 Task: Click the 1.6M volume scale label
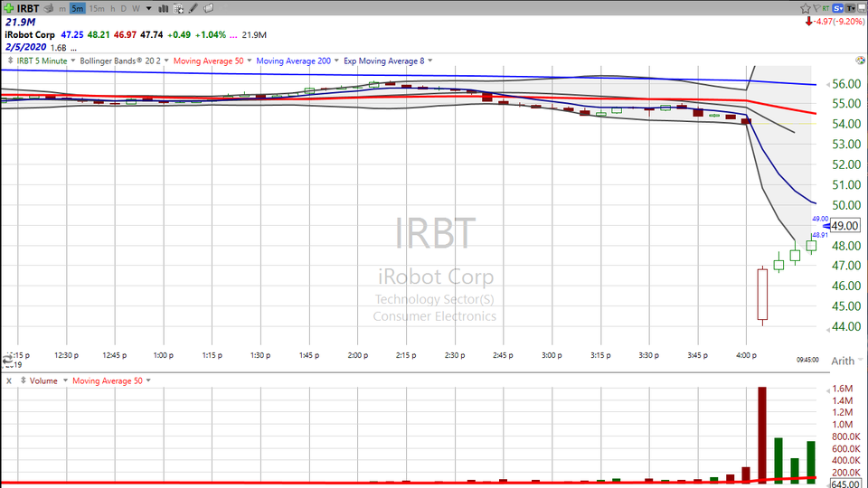tap(842, 389)
